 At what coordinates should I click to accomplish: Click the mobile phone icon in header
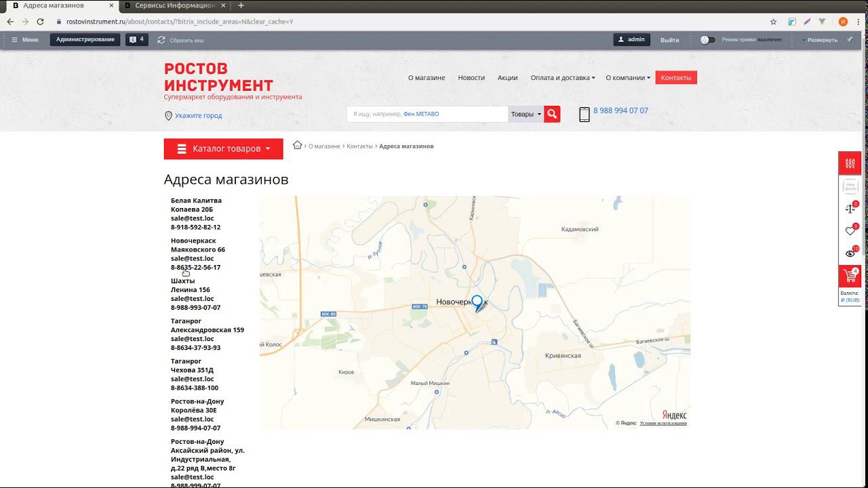coord(585,115)
